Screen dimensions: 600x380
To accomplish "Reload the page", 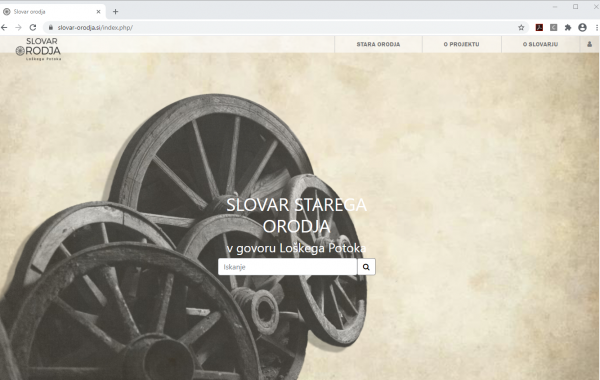I will (x=33, y=28).
